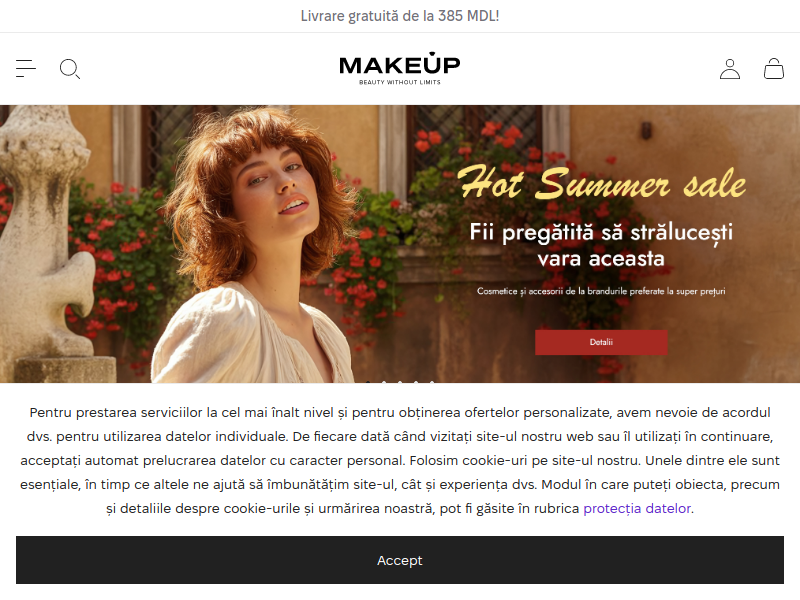Select the 'Fii pregătită să strălucești' banner text

click(x=601, y=232)
